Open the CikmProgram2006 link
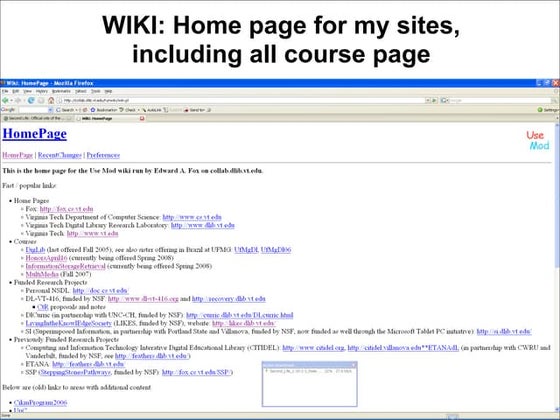The width and height of the screenshot is (560, 420). tap(40, 403)
